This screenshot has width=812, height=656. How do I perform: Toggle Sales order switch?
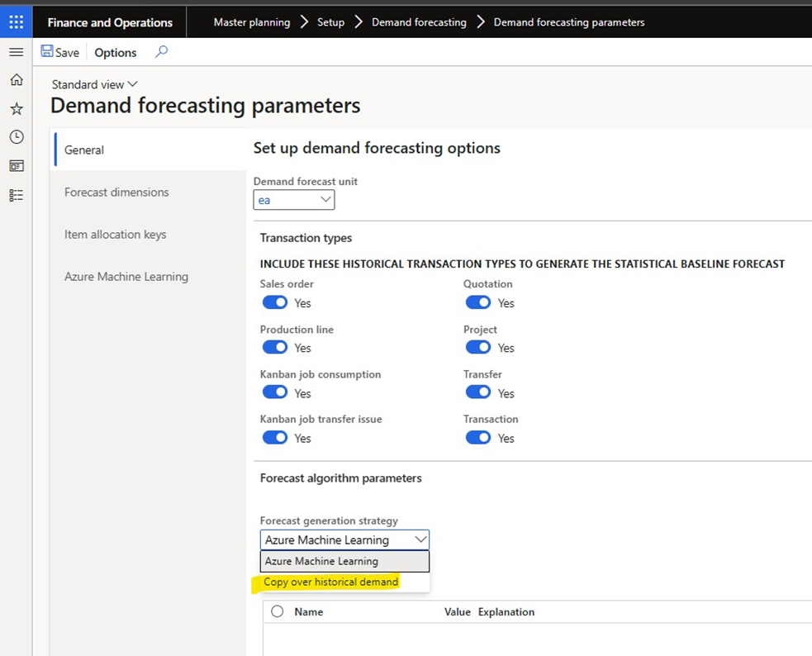(275, 302)
